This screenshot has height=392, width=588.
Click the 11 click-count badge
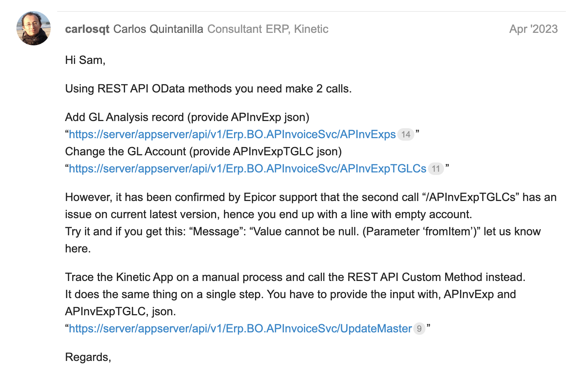[435, 169]
